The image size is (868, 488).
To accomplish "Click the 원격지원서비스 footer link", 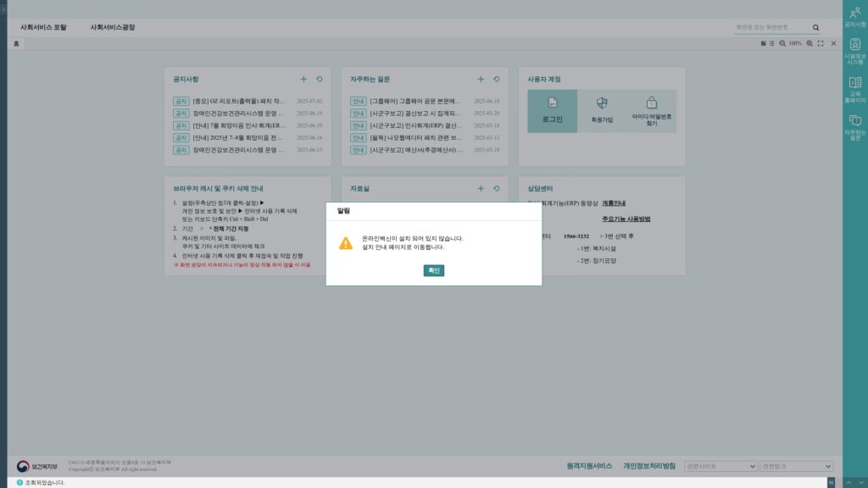I will (x=589, y=467).
